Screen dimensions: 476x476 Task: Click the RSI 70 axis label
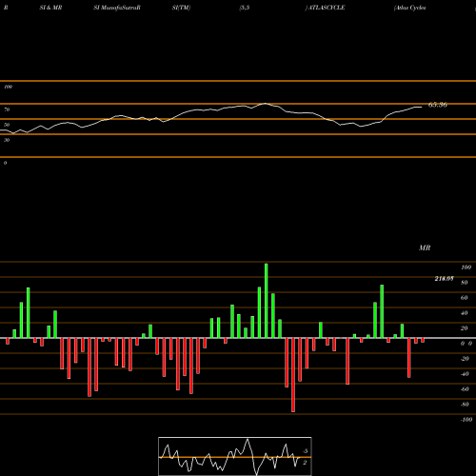coord(7,109)
